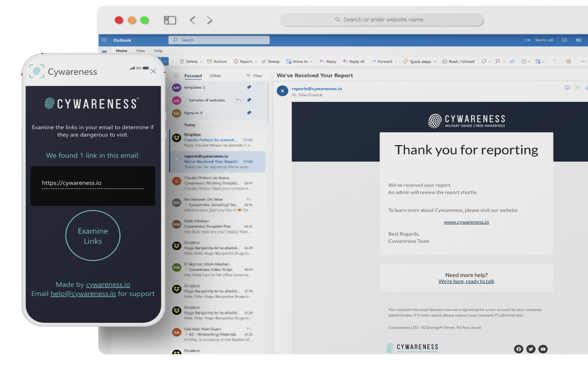Unpin the 'Samples of websites' message

(x=249, y=100)
